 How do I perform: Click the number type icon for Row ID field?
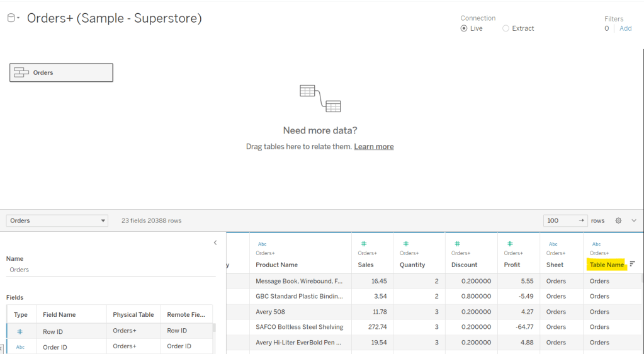pyautogui.click(x=20, y=331)
